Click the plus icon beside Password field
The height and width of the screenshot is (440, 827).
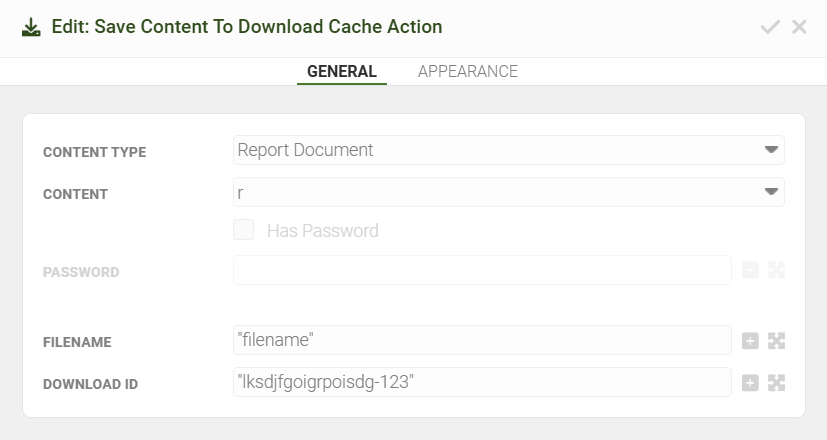[x=750, y=270]
